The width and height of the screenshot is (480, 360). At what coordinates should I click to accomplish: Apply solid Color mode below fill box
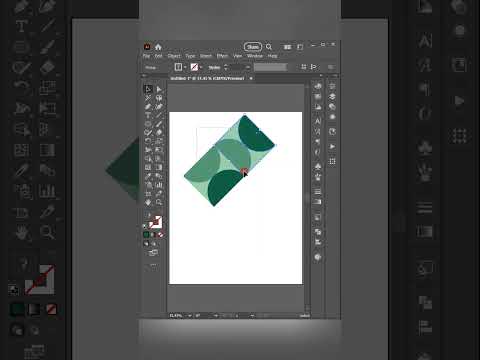pos(146,235)
